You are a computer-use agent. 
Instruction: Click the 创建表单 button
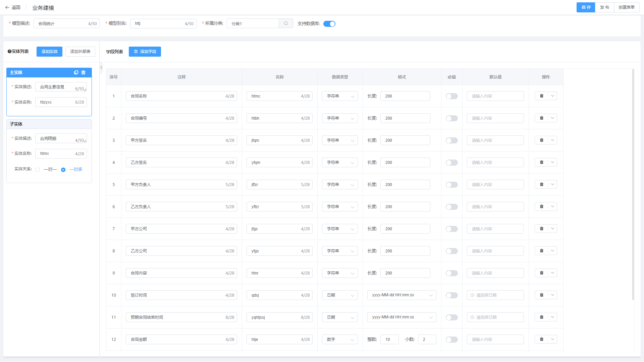click(626, 7)
